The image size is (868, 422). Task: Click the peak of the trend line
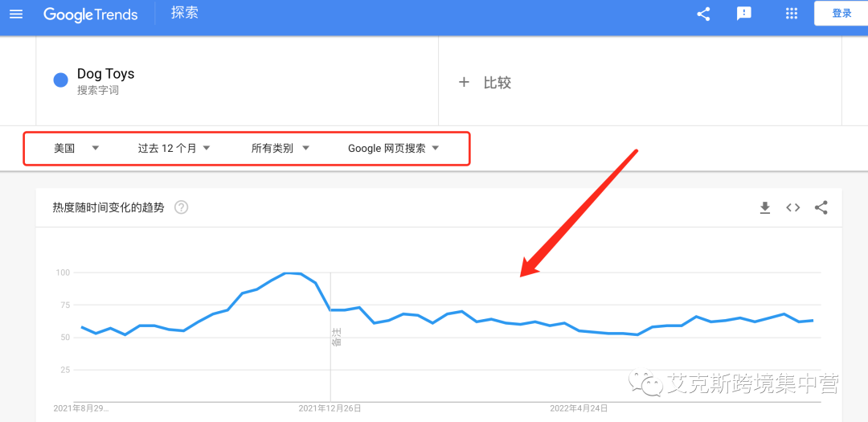(293, 273)
